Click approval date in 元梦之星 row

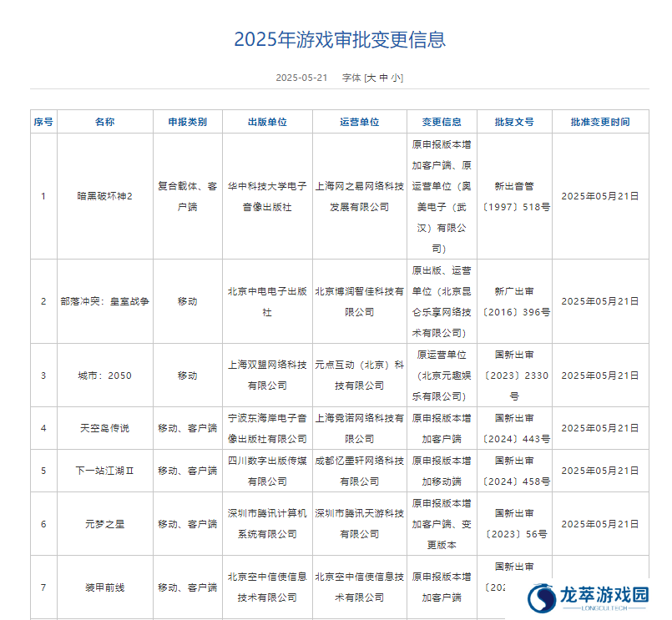(600, 524)
